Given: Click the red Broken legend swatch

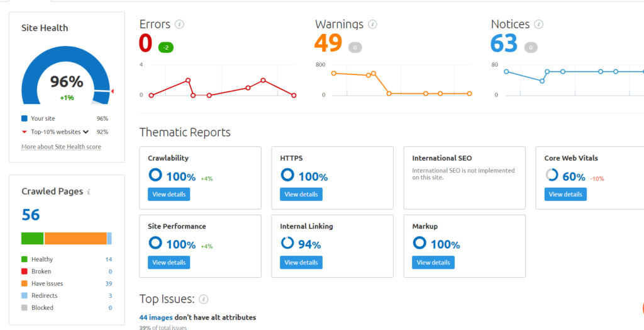Looking at the screenshot, I should click(x=25, y=271).
